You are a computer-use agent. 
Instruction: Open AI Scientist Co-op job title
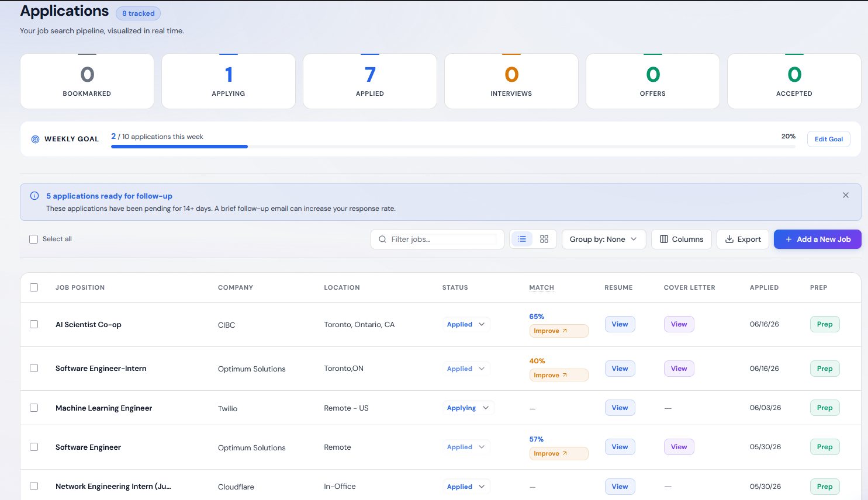(88, 324)
